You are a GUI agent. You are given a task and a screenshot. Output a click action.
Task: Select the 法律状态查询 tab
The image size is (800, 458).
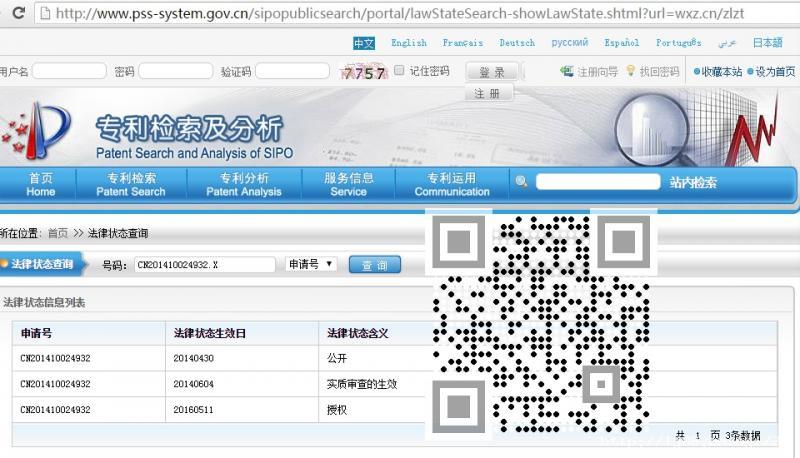42,264
